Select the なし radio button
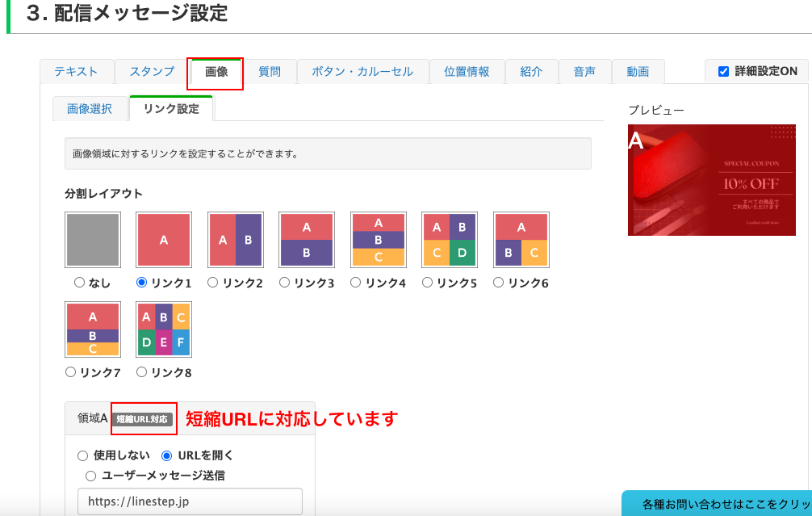Image resolution: width=812 pixels, height=516 pixels. 79,283
